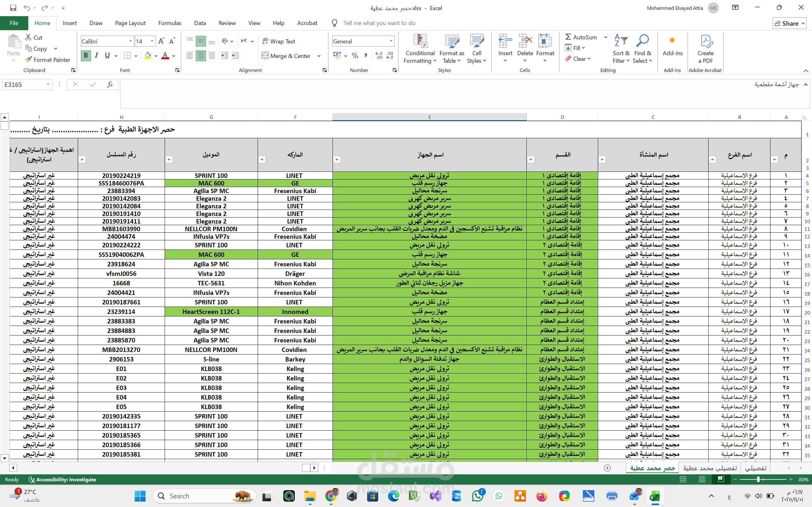Click the Copy button

[x=37, y=49]
